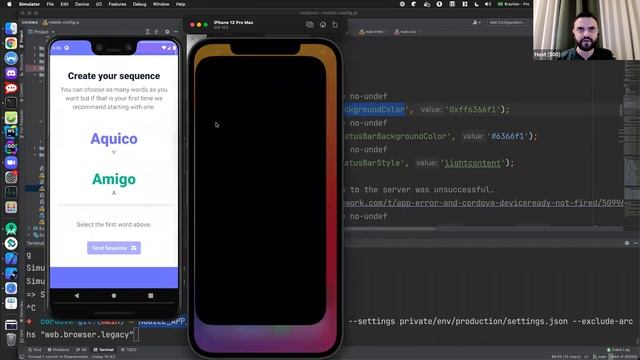Toggle Do Not Disturb moon icon
The image size is (640, 360).
pos(476,4)
